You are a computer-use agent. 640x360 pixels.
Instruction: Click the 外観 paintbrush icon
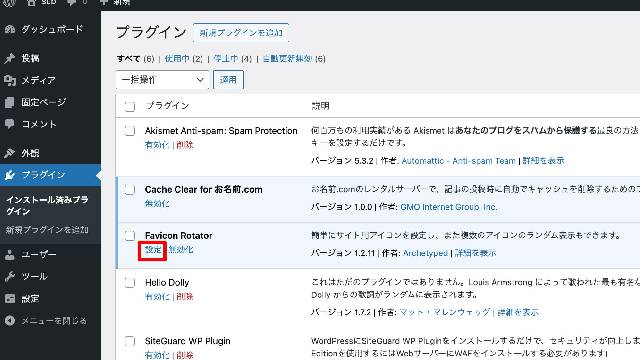(x=10, y=153)
